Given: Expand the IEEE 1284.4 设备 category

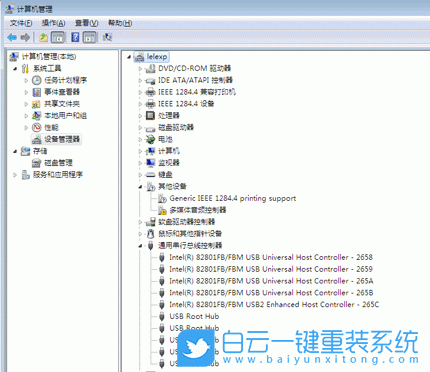Looking at the screenshot, I should [x=140, y=104].
